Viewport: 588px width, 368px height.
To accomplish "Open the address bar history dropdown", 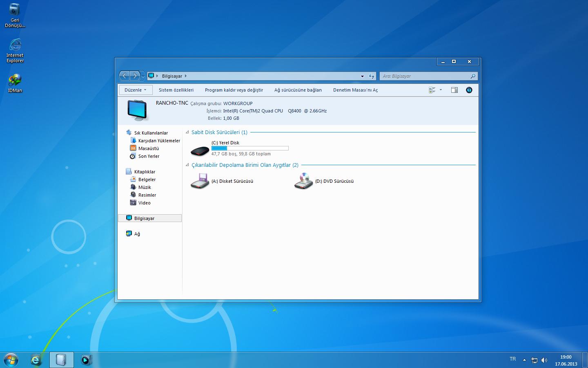I will [362, 76].
